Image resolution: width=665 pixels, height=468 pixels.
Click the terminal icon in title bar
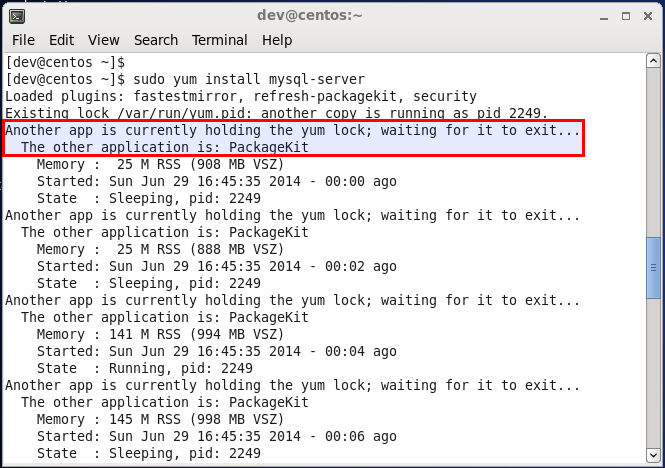point(17,17)
